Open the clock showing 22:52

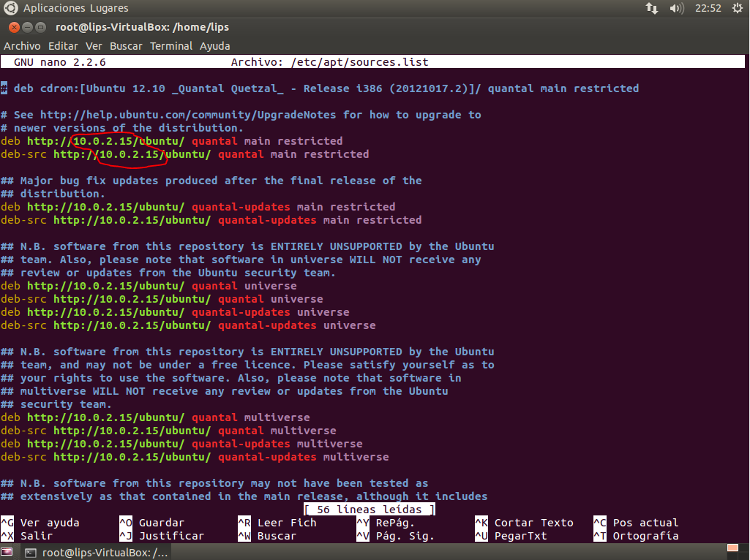[708, 8]
